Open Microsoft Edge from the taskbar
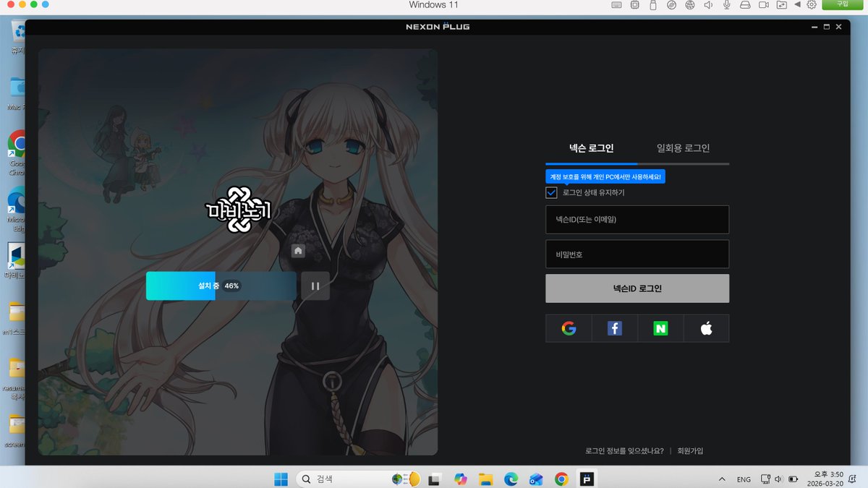 (511, 479)
